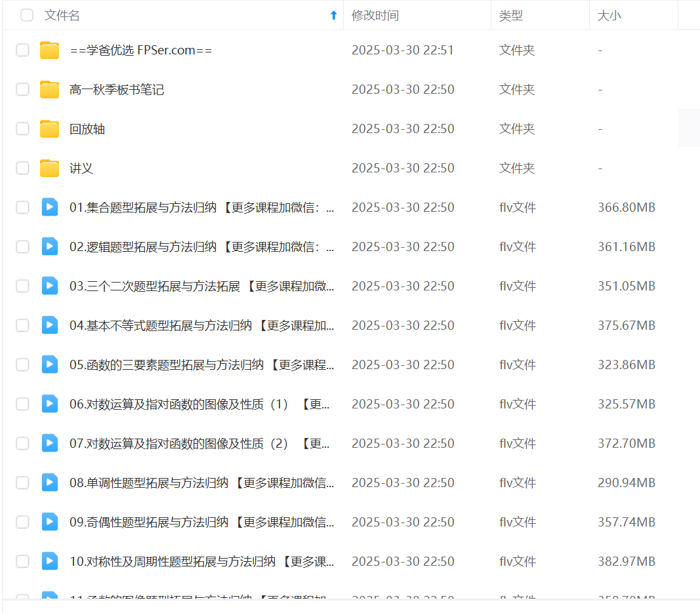Select checkbox of 03.三个二次题型拓展 video

pyautogui.click(x=22, y=286)
